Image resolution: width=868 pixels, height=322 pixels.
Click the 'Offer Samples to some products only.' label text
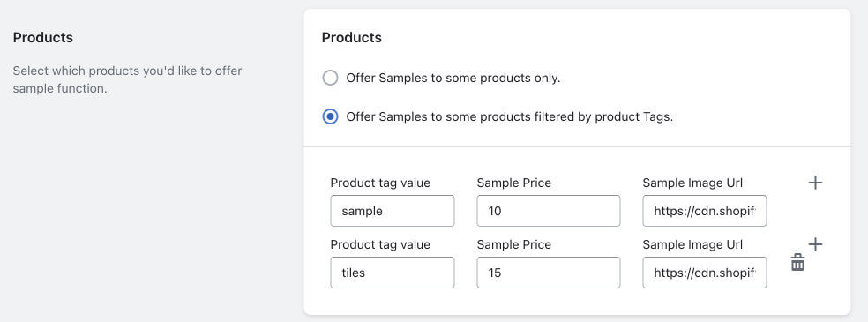pyautogui.click(x=453, y=78)
